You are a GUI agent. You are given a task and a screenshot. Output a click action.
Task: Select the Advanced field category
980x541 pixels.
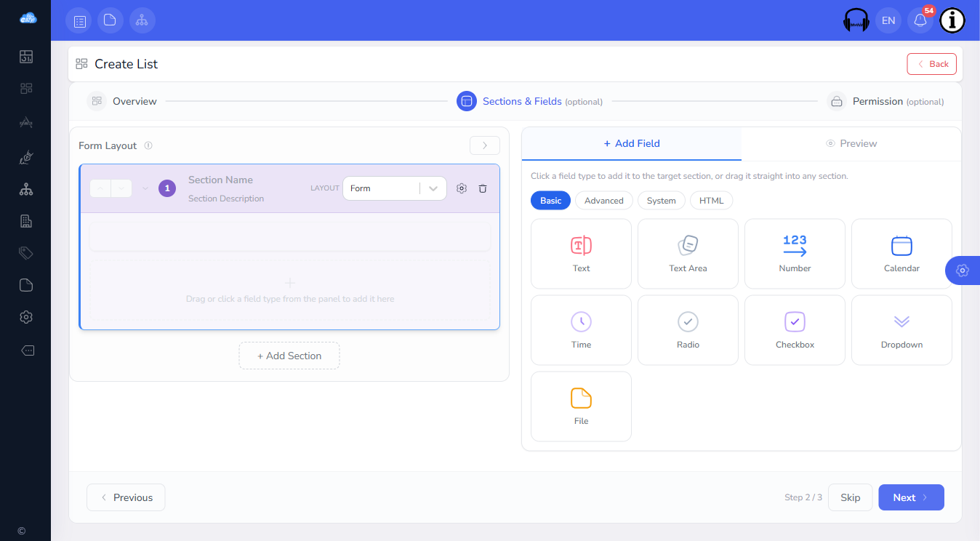pyautogui.click(x=604, y=201)
